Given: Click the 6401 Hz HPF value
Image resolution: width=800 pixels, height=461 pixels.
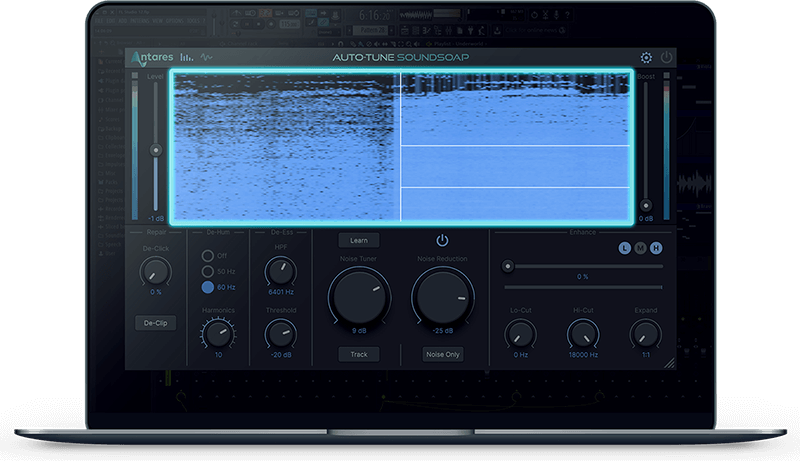Looking at the screenshot, I should 281,292.
